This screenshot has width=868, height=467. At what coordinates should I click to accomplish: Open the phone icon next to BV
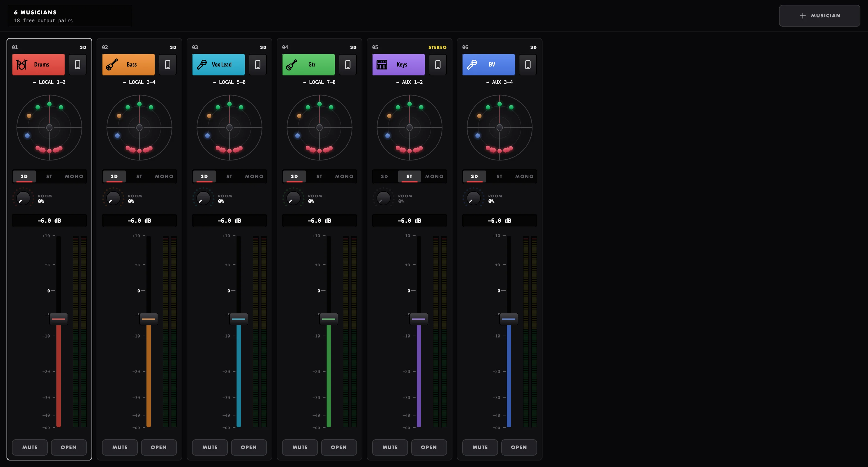(x=528, y=64)
